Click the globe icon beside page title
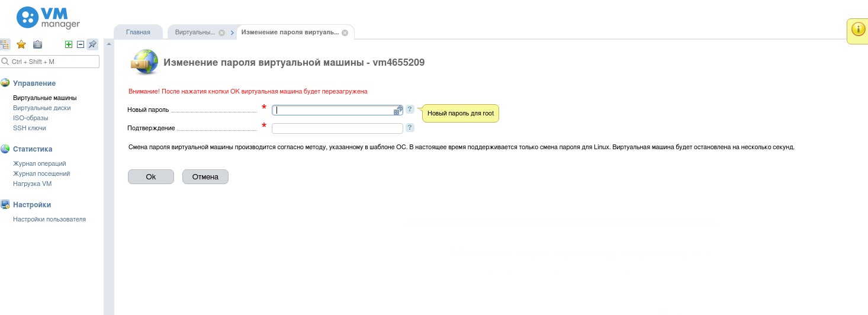 point(145,61)
